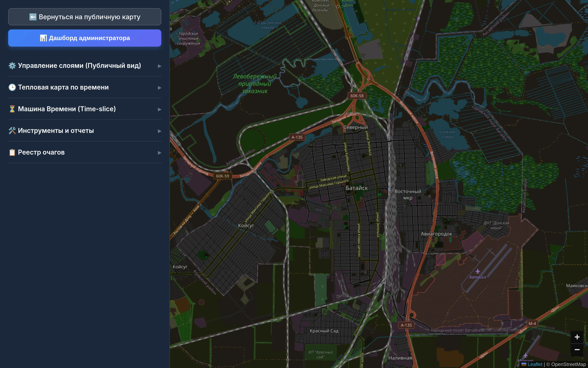Open Тепловая карта по времени section
Screen dimensions: 588x368
pyautogui.click(x=85, y=87)
